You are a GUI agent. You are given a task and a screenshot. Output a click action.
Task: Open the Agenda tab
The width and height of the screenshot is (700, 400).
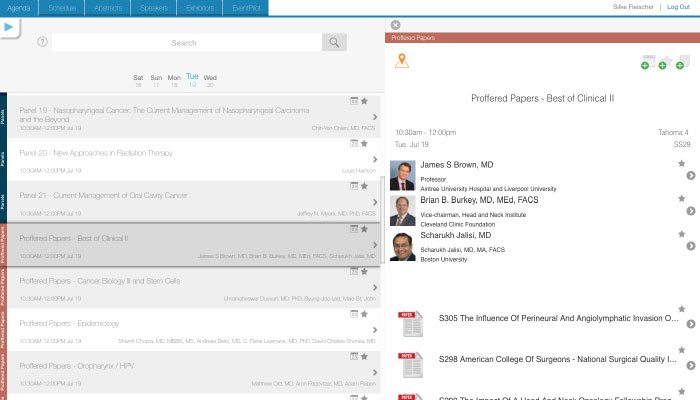[19, 8]
